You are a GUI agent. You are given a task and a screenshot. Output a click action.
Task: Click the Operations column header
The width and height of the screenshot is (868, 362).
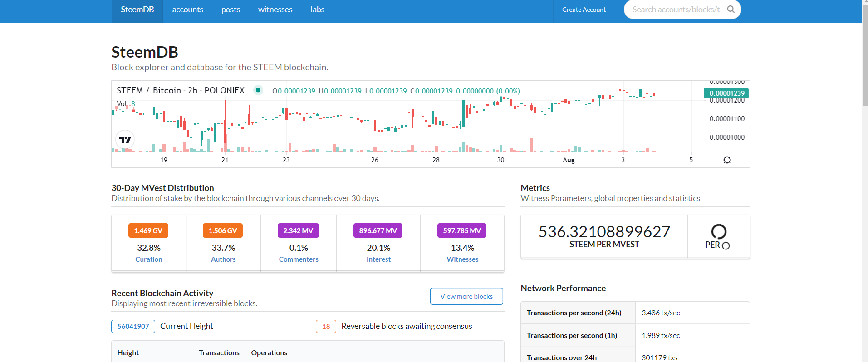pos(269,352)
